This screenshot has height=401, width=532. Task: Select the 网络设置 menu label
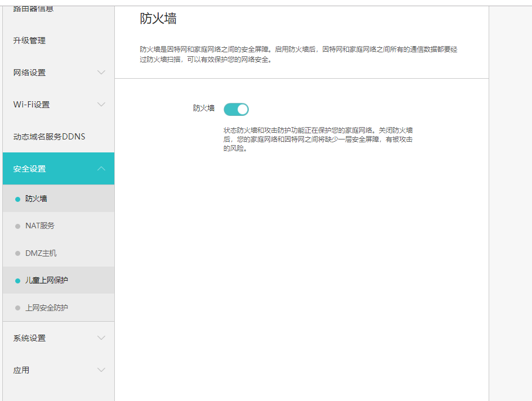29,73
